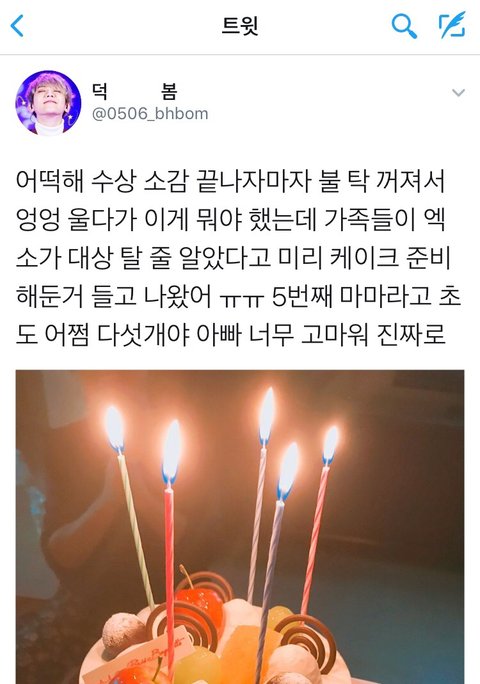Tap the tweet line starting 어떡해 수상 소감

230,181
